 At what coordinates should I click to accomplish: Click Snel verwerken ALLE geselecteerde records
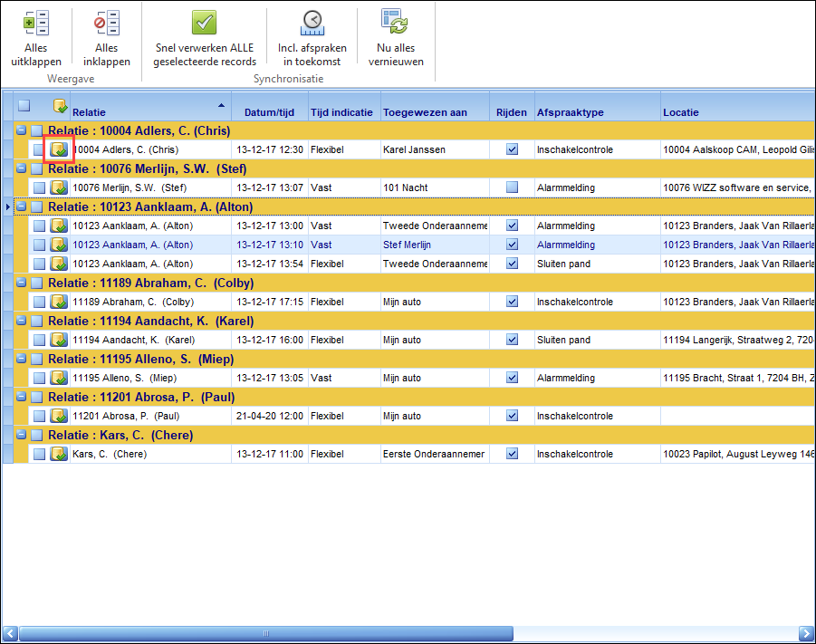click(x=205, y=39)
